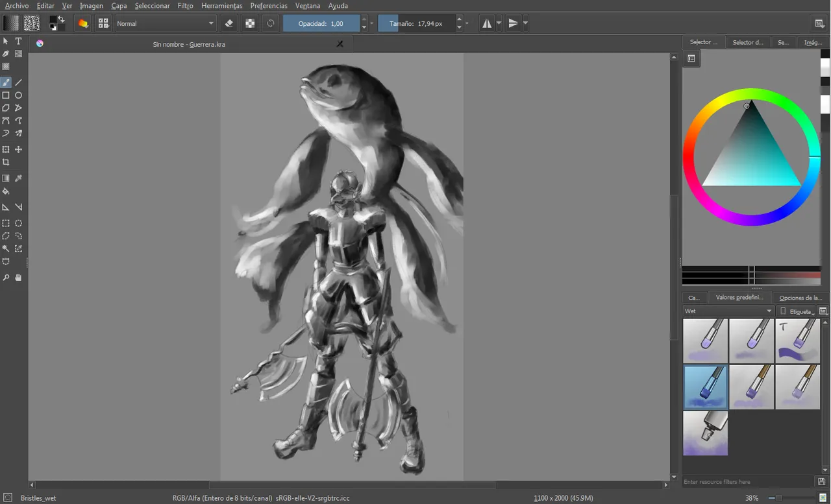Select the Dynamic brush tool
Image resolution: width=831 pixels, height=504 pixels.
point(6,133)
